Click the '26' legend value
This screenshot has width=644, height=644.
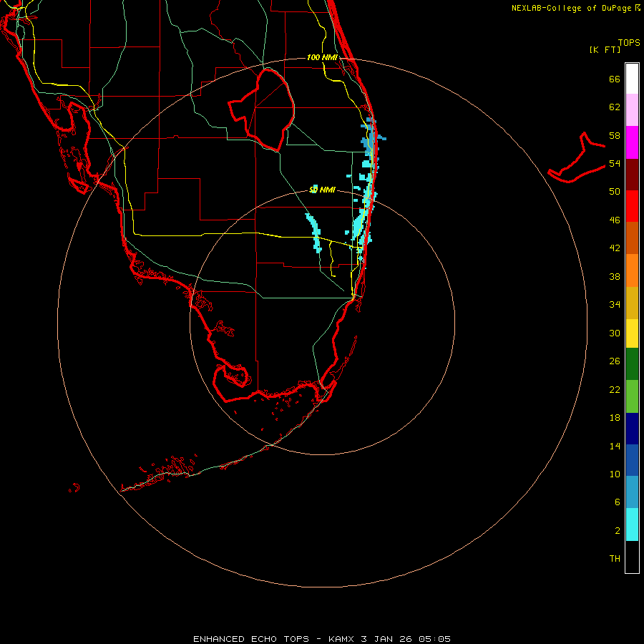tap(615, 361)
